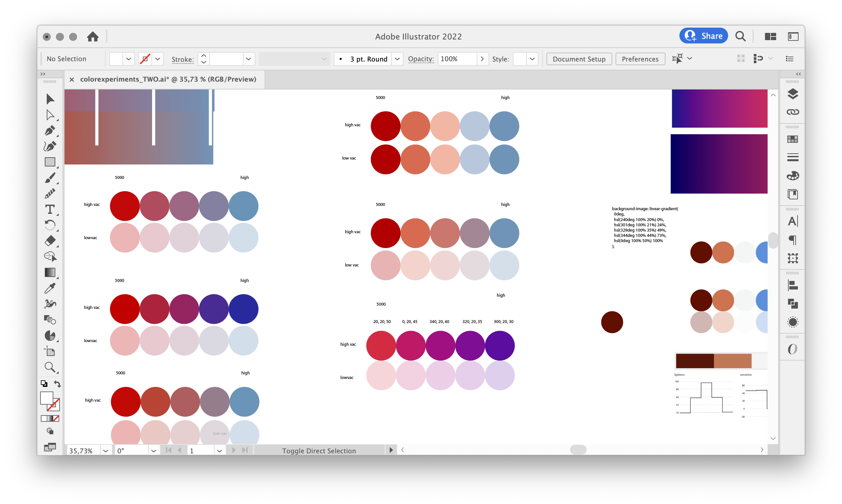Close the colorexperiments_TWO.ai tab
The height and width of the screenshot is (504, 842).
(72, 80)
